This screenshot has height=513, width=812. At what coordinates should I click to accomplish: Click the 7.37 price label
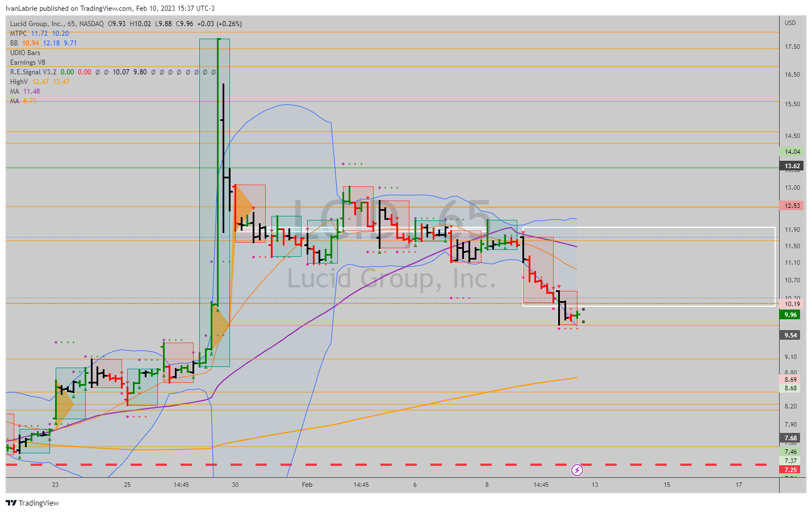coord(790,461)
